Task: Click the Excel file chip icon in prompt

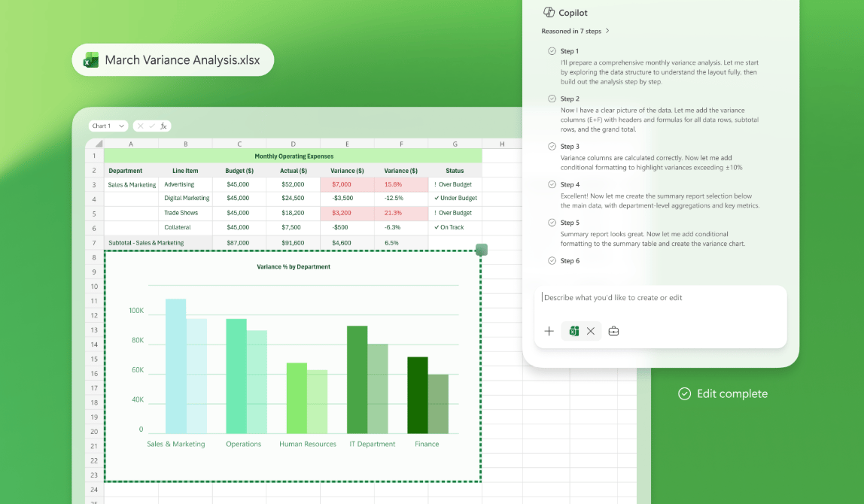Action: 573,331
